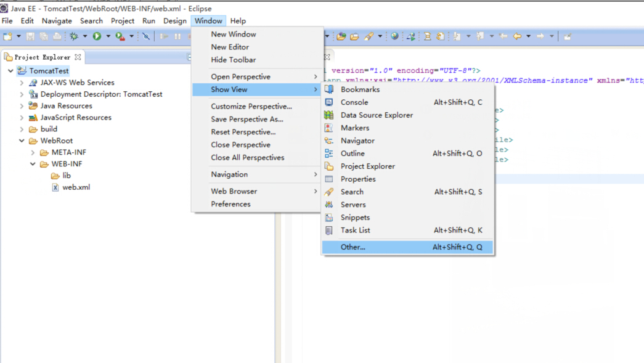The width and height of the screenshot is (644, 363).
Task: Open dropdown arrow beside the Debug icon
Action: pos(85,36)
